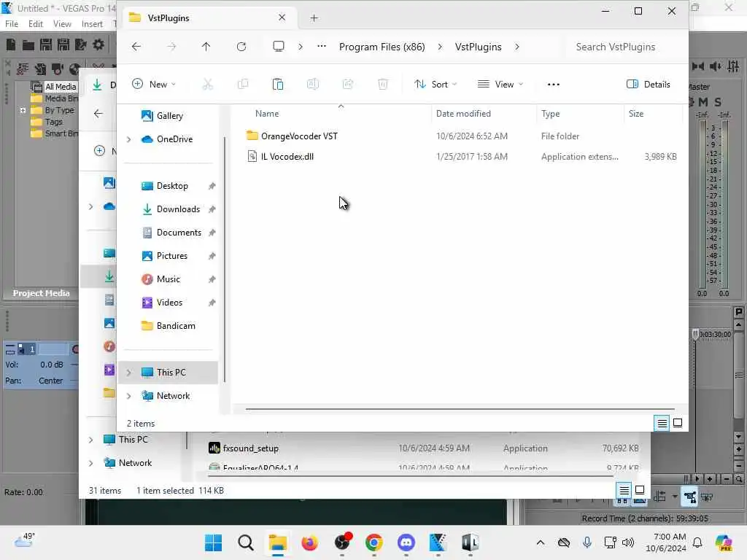Select All Media in VEGAS media tree
This screenshot has width=747, height=560.
pyautogui.click(x=61, y=87)
